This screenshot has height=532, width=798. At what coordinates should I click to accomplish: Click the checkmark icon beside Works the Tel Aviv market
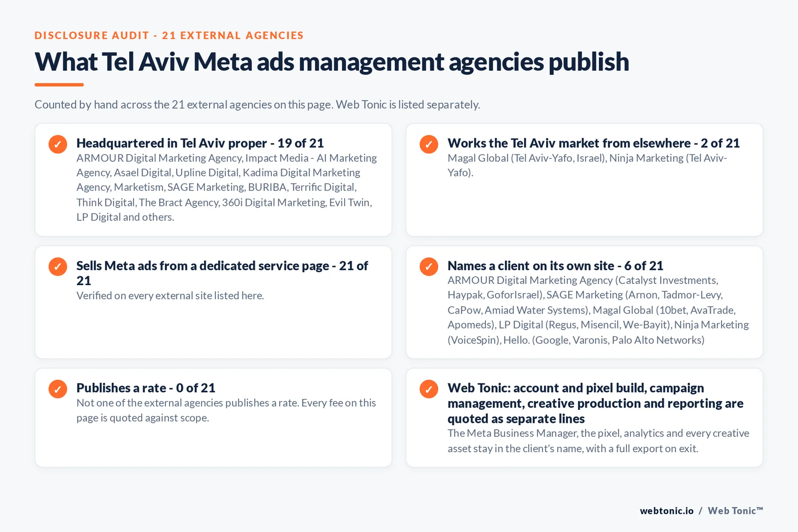[x=429, y=144]
